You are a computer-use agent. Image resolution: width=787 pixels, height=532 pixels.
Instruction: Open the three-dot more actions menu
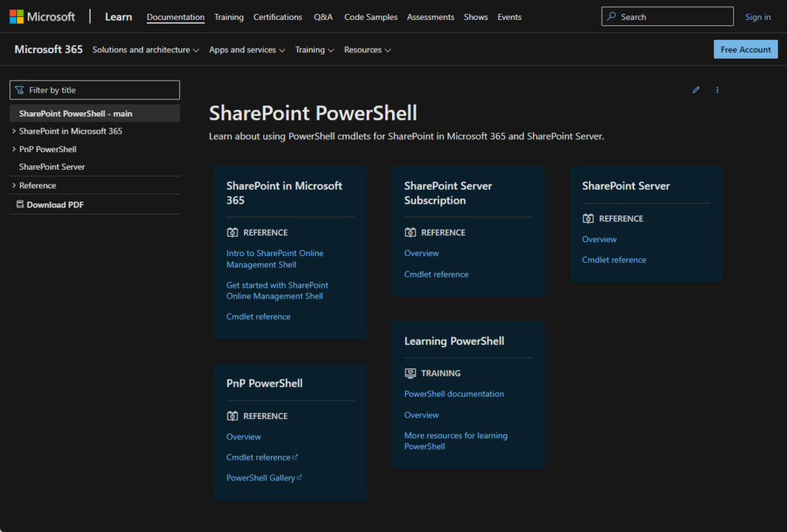[x=717, y=90]
